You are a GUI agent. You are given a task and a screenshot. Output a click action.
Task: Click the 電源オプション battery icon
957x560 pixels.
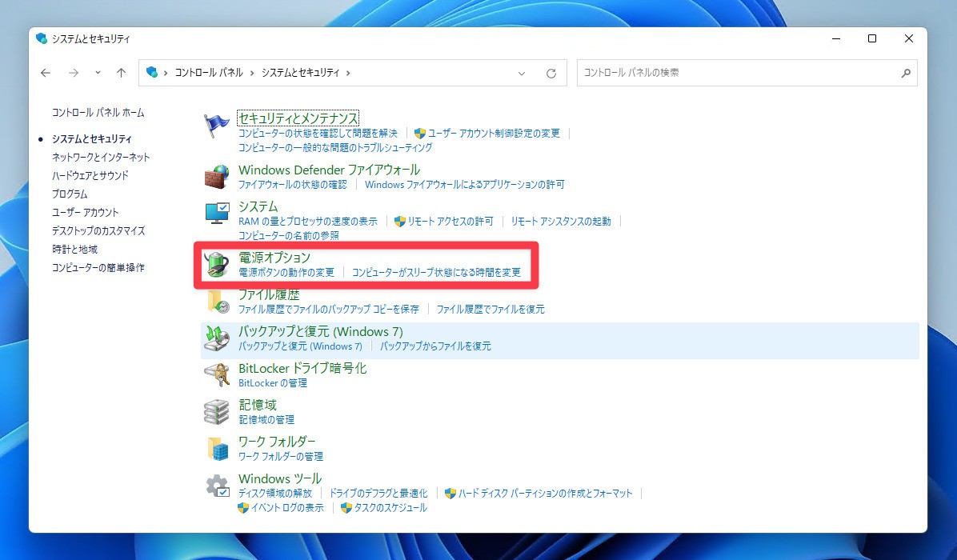(x=216, y=265)
